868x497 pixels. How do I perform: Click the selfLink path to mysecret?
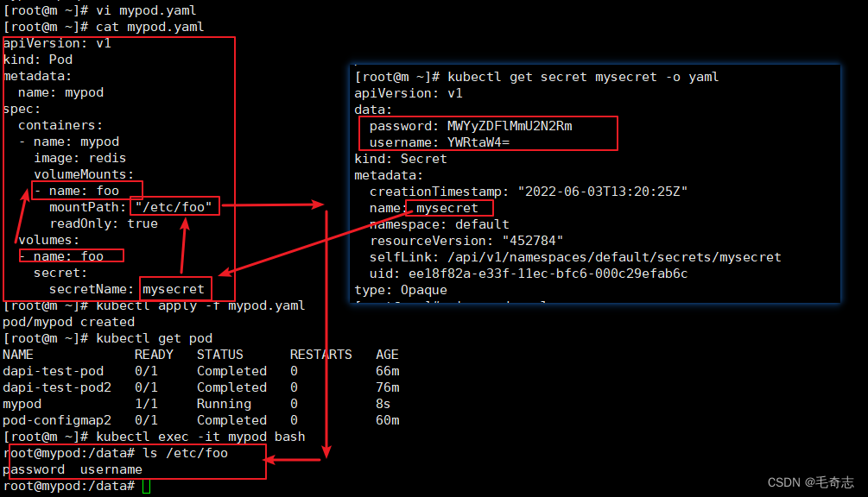[614, 258]
